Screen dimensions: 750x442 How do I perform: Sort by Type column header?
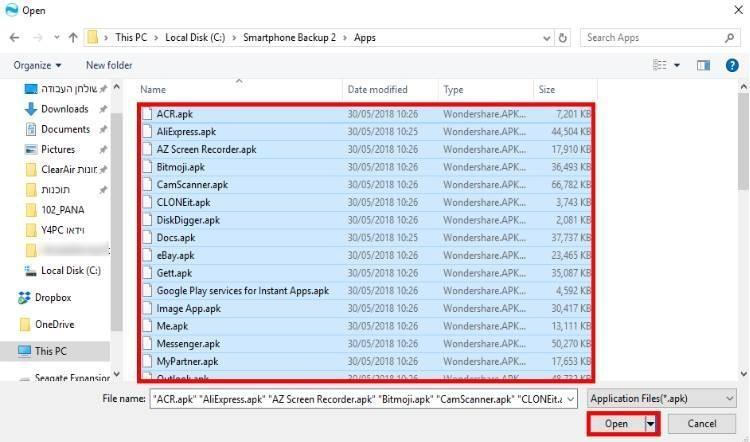click(x=453, y=89)
